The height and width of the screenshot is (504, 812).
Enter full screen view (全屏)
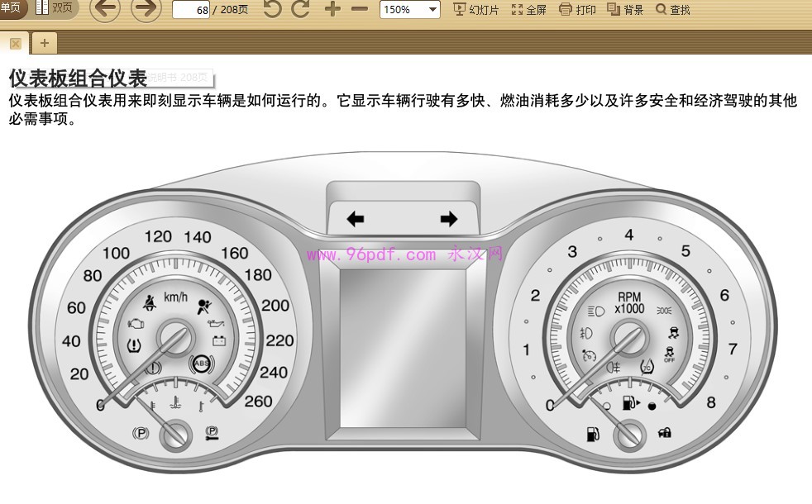[x=529, y=10]
